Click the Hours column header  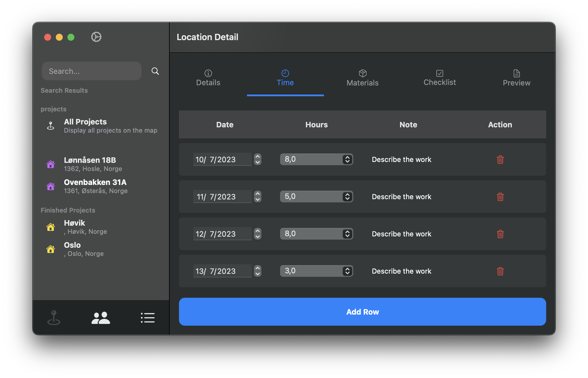pyautogui.click(x=316, y=124)
